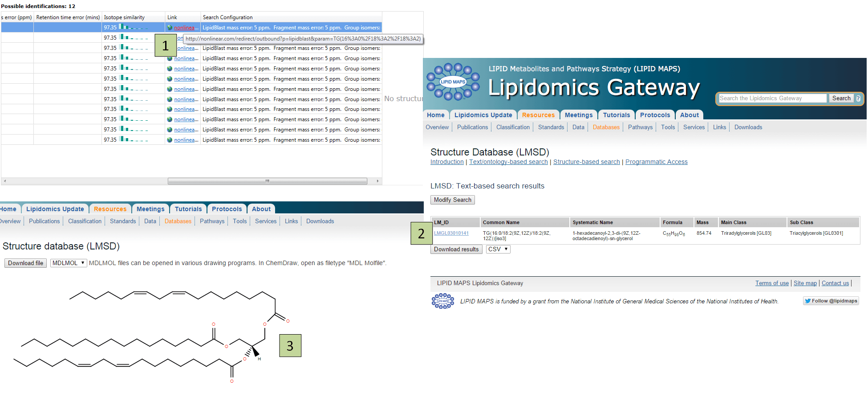Select the Lipidomics Update tab in lower-left page
868x409 pixels.
(x=55, y=209)
